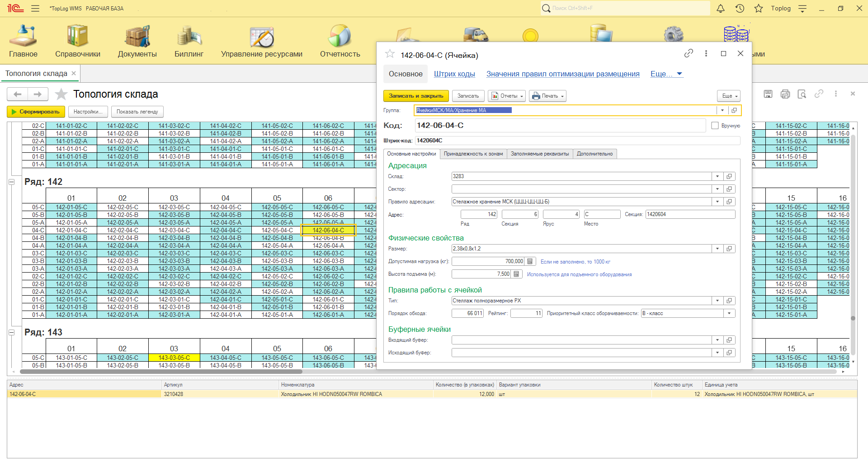The height and width of the screenshot is (462, 868).
Task: Open the Настройки... button
Action: pos(88,112)
